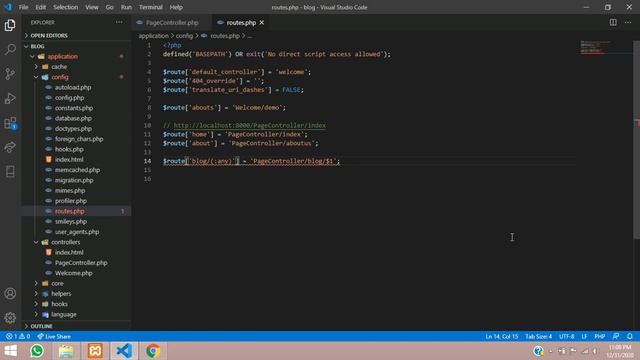Open XAMPP from the taskbar

[x=95, y=351]
